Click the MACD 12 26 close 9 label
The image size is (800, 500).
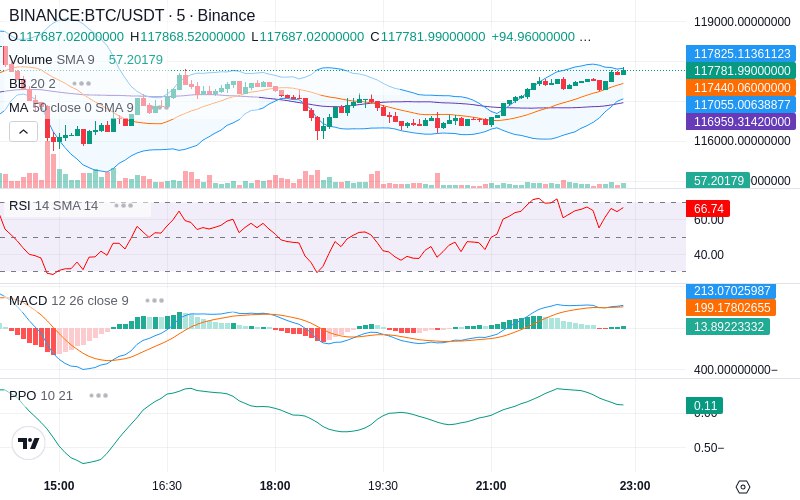[x=69, y=301]
